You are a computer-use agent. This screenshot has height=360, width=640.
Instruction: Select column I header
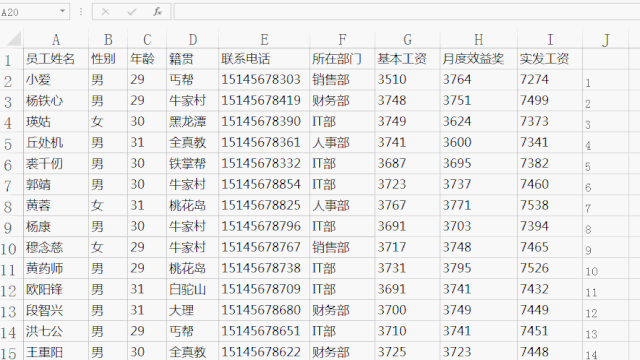550,40
